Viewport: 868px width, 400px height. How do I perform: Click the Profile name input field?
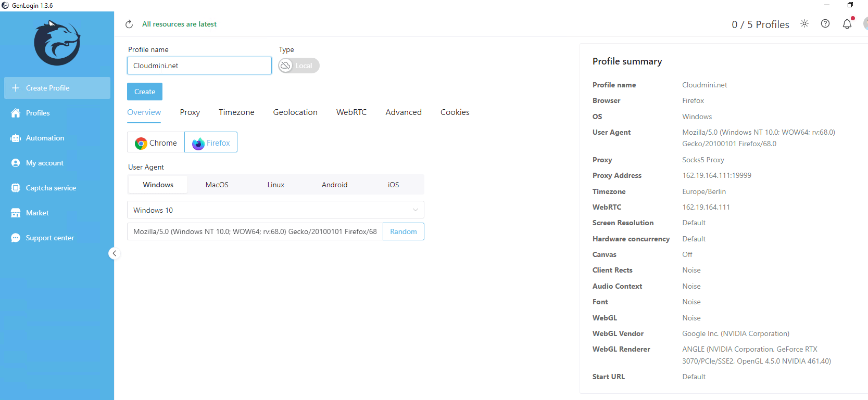pyautogui.click(x=199, y=66)
